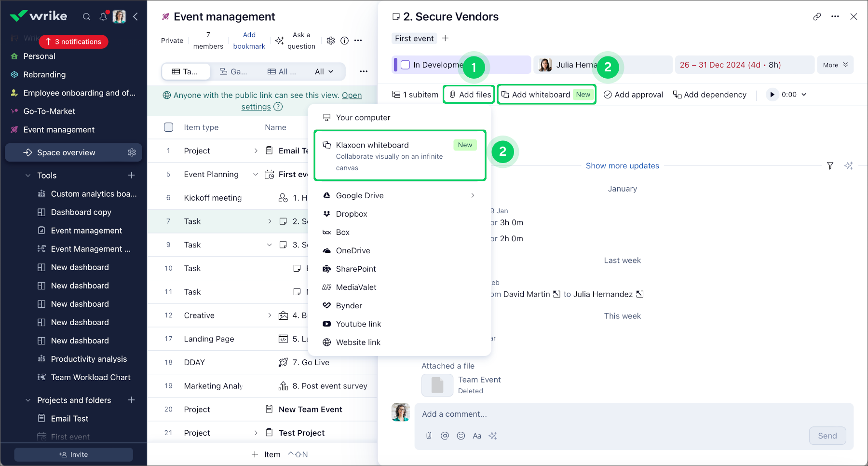The image size is (868, 466).
Task: Click the Show more updates link
Action: (622, 166)
